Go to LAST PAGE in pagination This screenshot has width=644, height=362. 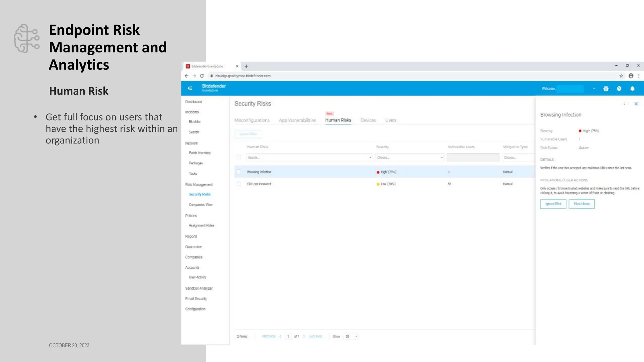click(315, 337)
